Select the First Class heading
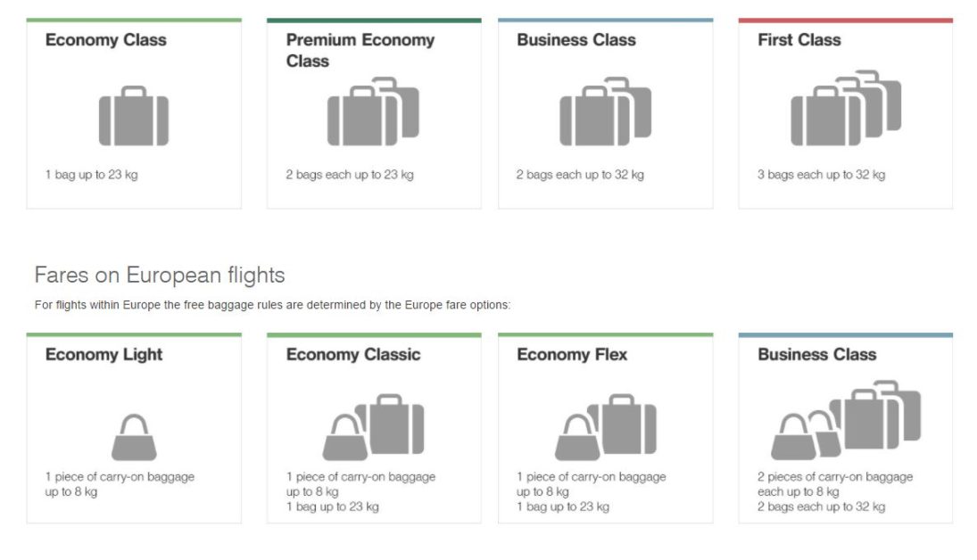The height and width of the screenshot is (560, 977). pos(799,40)
